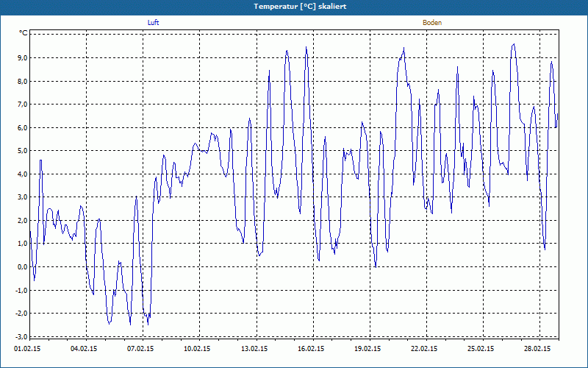This screenshot has height=368, width=588.
Task: Click the Boden legend label
Action: tap(432, 23)
